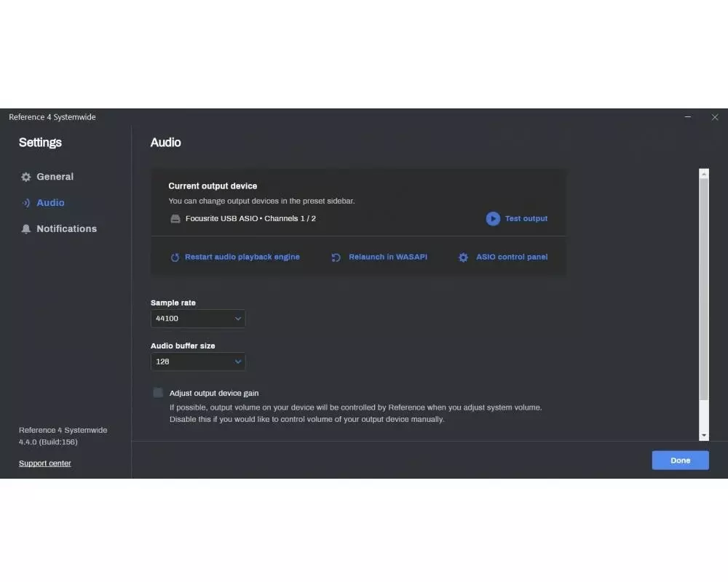The width and height of the screenshot is (728, 582).
Task: Click the scrollbar up arrow
Action: click(703, 174)
